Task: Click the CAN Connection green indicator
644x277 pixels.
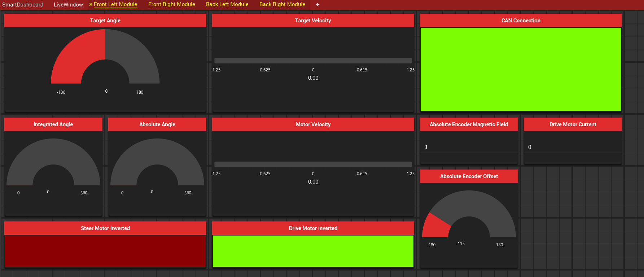Action: [x=521, y=69]
